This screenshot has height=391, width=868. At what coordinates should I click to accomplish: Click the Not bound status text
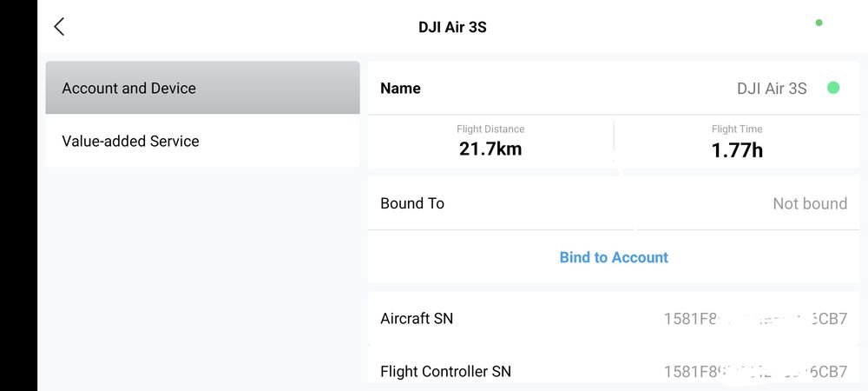click(x=810, y=203)
